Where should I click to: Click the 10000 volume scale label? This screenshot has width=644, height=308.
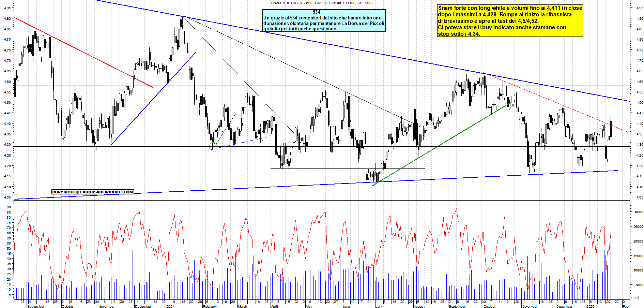pos(638,270)
